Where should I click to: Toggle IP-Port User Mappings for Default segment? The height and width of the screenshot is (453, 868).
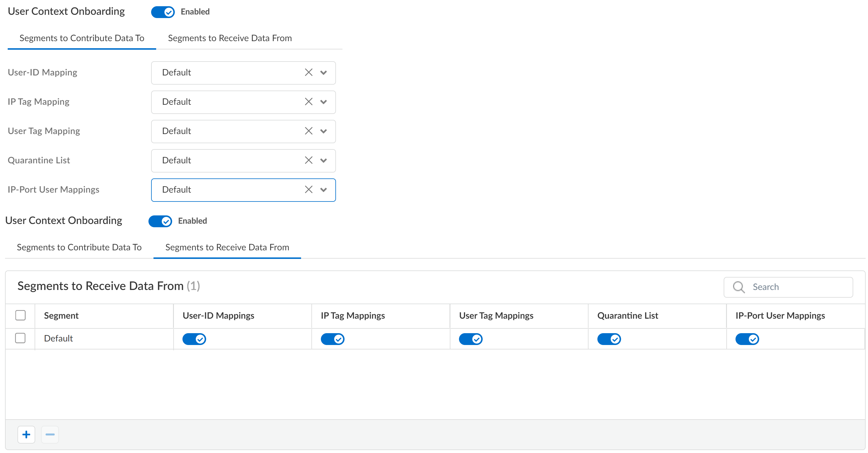tap(747, 339)
